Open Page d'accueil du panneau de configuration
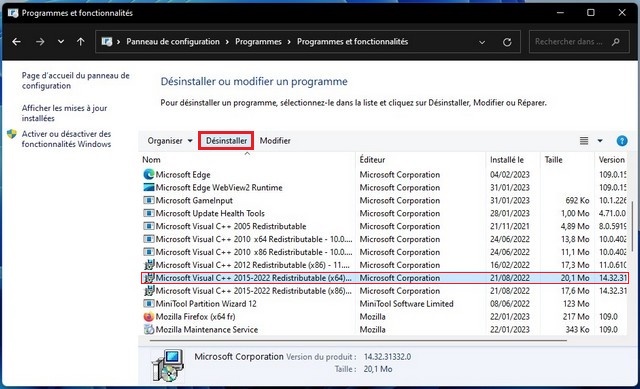640x389 pixels. (x=76, y=80)
